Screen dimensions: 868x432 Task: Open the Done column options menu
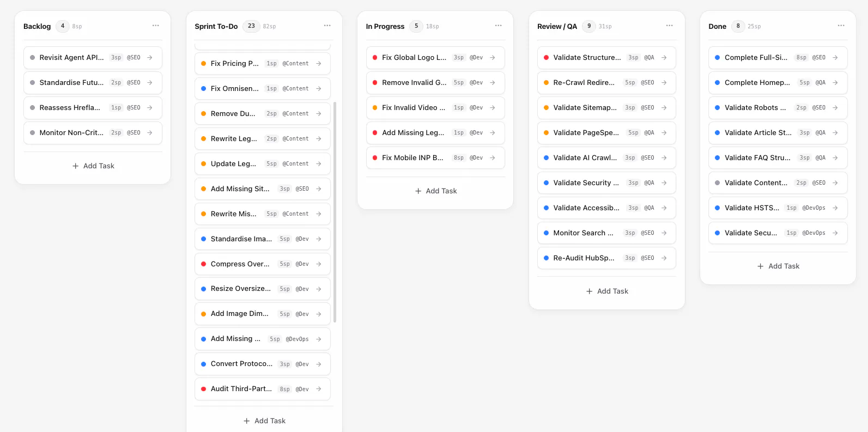tap(841, 26)
